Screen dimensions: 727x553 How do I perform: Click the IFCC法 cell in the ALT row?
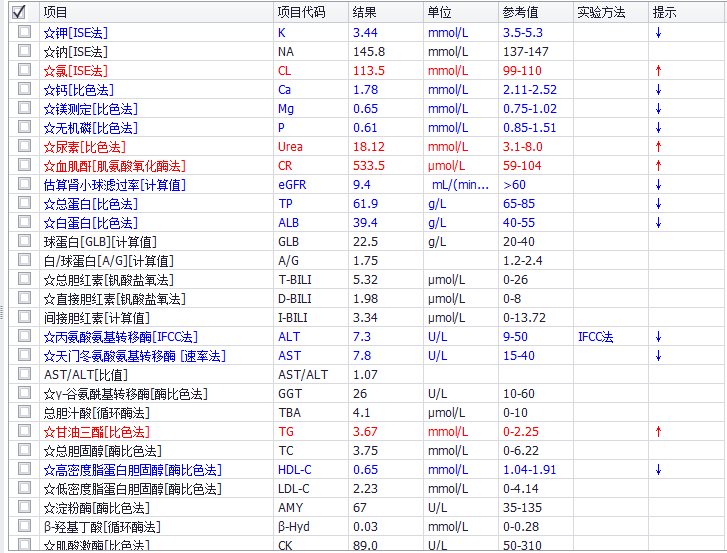point(596,337)
